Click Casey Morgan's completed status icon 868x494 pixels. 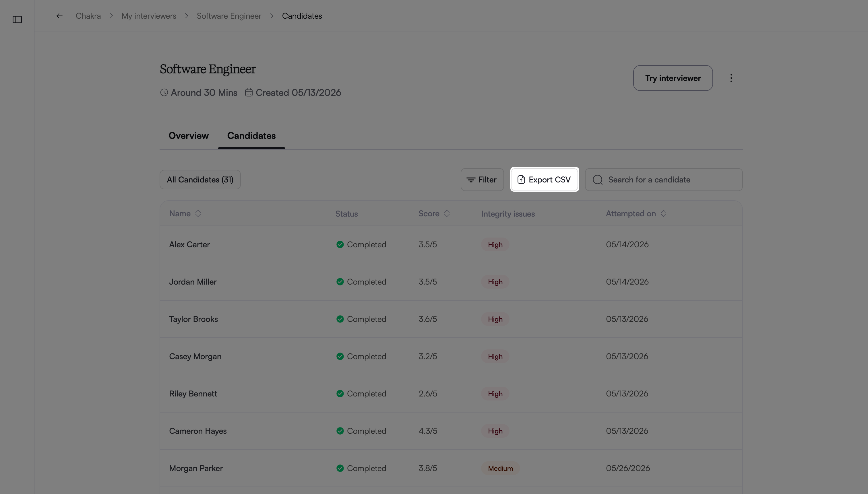pos(340,356)
